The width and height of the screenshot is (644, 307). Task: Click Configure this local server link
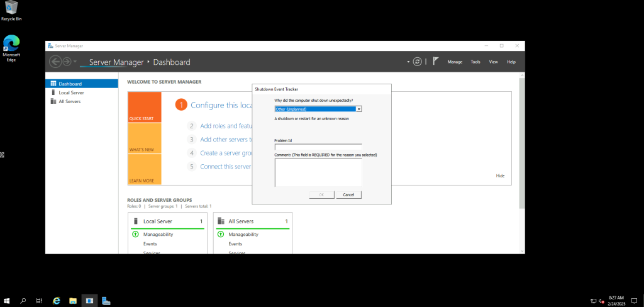pyautogui.click(x=221, y=105)
